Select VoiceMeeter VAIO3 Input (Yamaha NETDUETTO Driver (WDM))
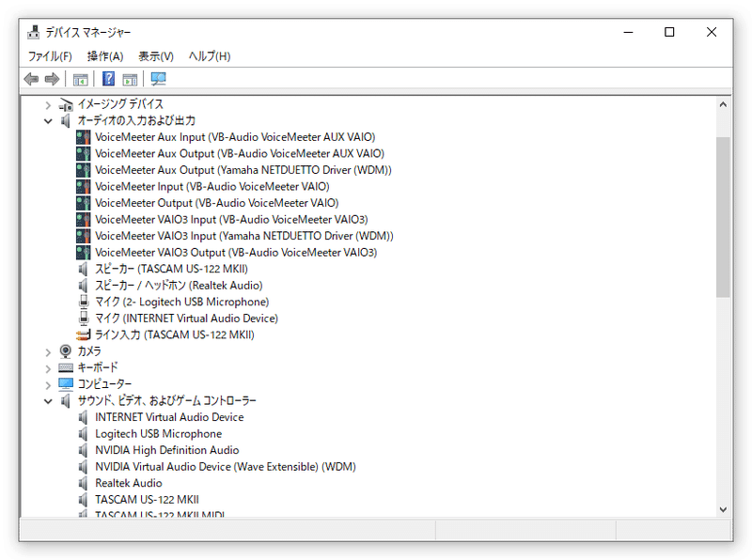This screenshot has width=752, height=560. click(244, 236)
